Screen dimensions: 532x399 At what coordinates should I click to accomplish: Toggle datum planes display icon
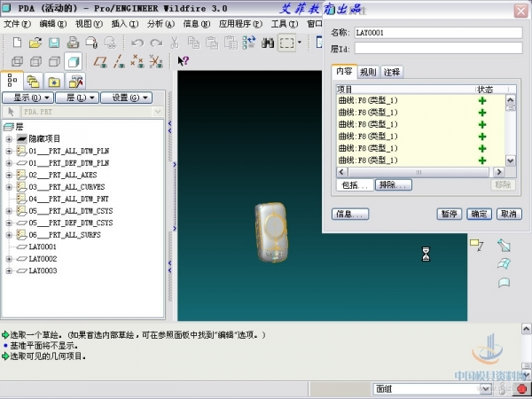point(101,61)
